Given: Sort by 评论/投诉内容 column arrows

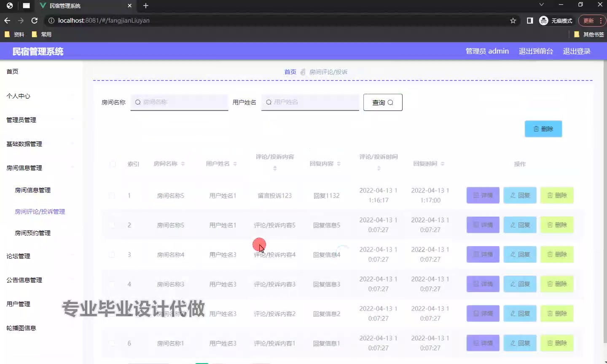Looking at the screenshot, I should click(275, 169).
